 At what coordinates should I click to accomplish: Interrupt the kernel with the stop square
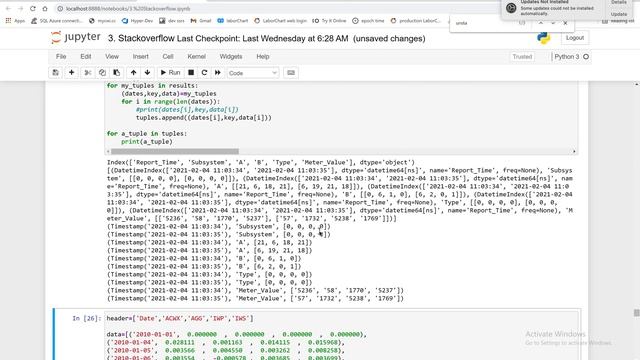pos(191,73)
